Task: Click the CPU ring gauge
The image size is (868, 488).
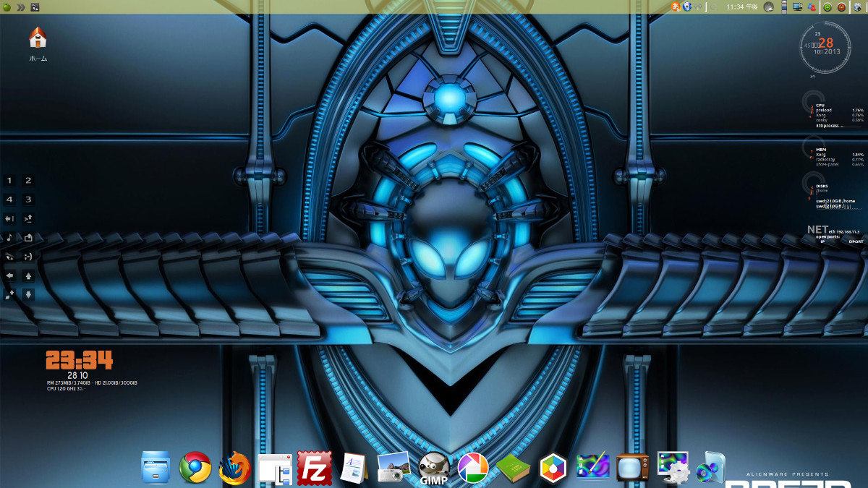Action: 813,100
